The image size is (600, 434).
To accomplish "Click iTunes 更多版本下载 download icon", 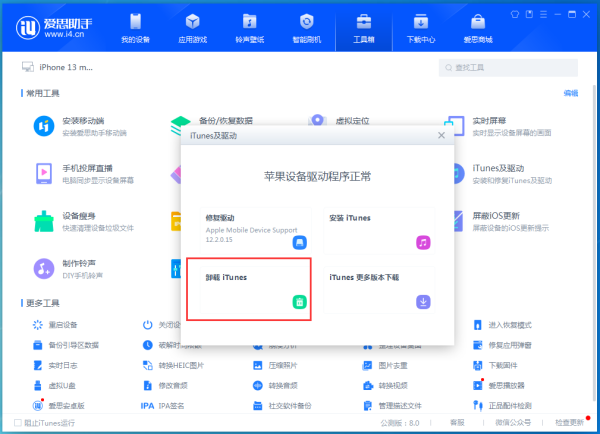I will [424, 301].
